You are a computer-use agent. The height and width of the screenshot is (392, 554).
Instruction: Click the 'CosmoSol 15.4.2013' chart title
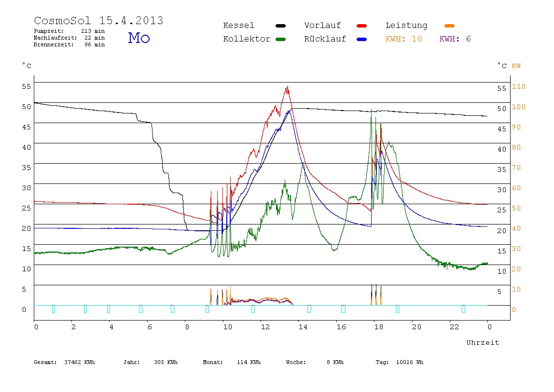coord(98,20)
